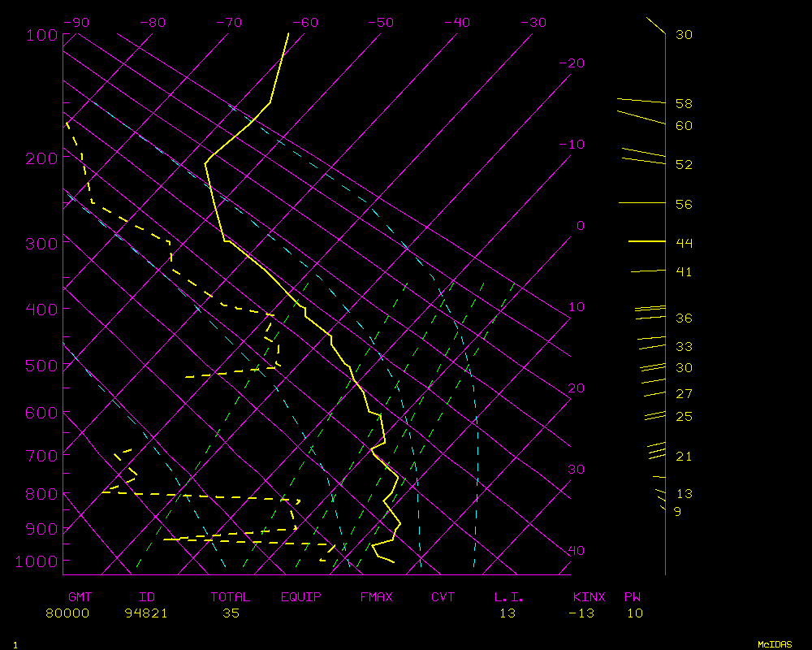The height and width of the screenshot is (650, 812).
Task: Click the McIDAS label in the corner
Action: pos(775,644)
